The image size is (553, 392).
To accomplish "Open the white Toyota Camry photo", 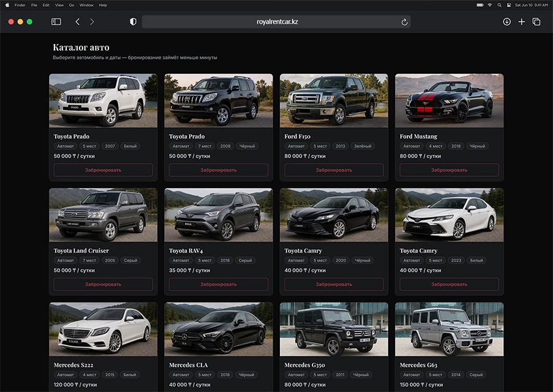I will click(x=449, y=215).
